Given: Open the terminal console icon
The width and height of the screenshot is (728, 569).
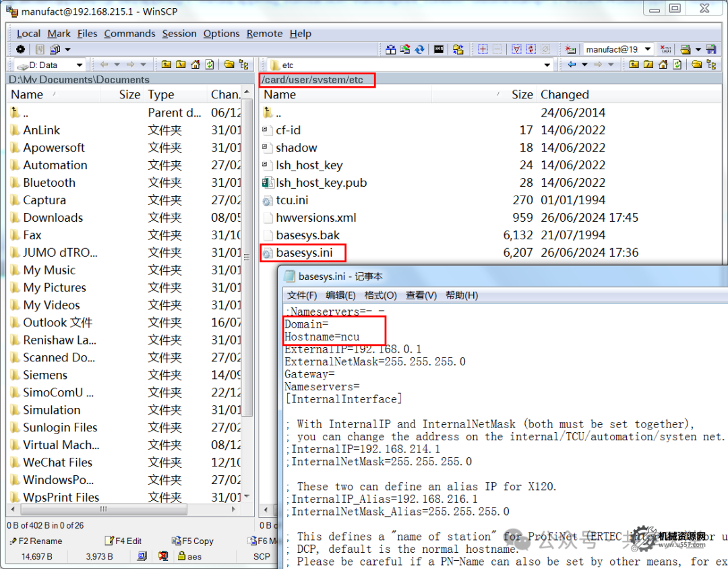Looking at the screenshot, I should [x=439, y=49].
